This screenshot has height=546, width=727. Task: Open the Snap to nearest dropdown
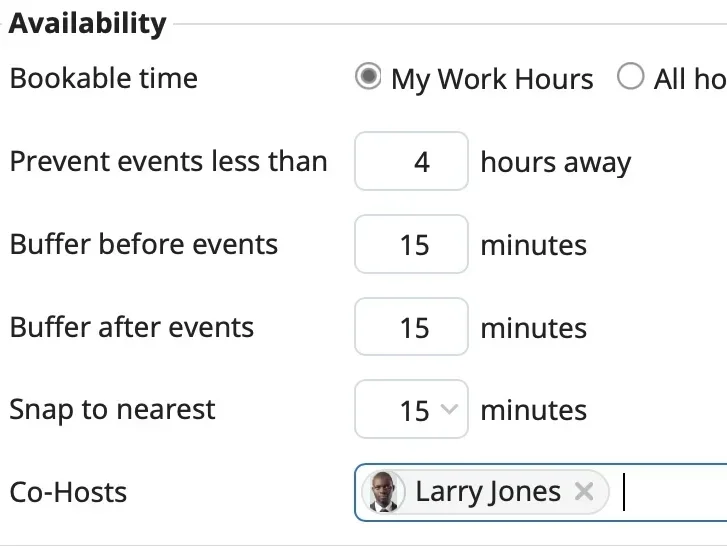coord(411,410)
